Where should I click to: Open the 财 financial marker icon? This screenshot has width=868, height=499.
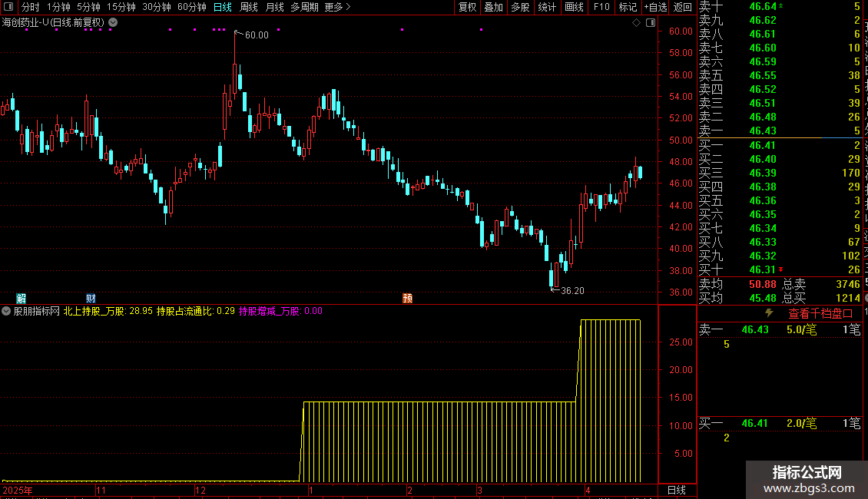tap(91, 298)
